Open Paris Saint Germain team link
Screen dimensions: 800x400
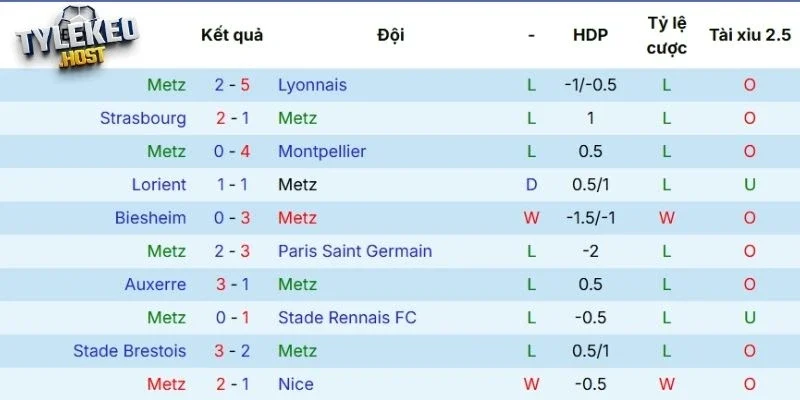[355, 251]
